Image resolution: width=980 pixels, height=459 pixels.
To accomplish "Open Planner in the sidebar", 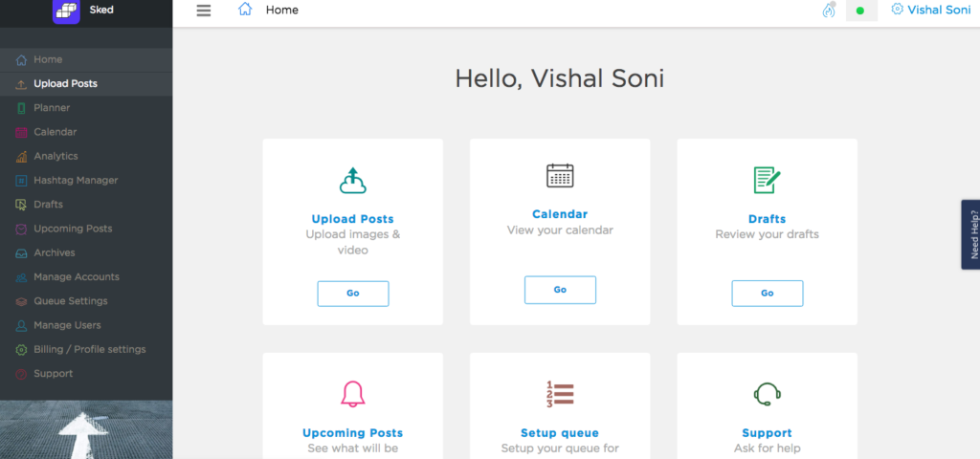I will click(52, 108).
